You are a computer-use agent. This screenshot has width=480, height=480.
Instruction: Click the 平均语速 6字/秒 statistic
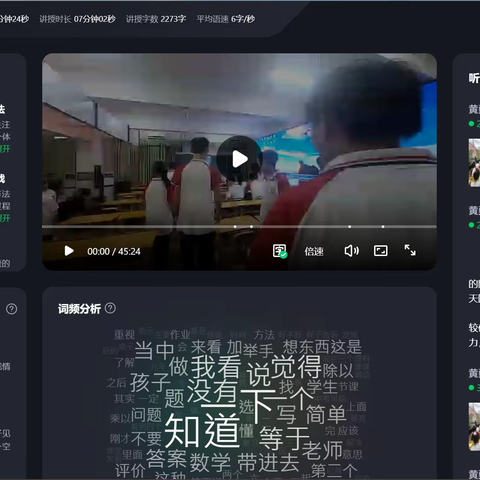click(226, 19)
